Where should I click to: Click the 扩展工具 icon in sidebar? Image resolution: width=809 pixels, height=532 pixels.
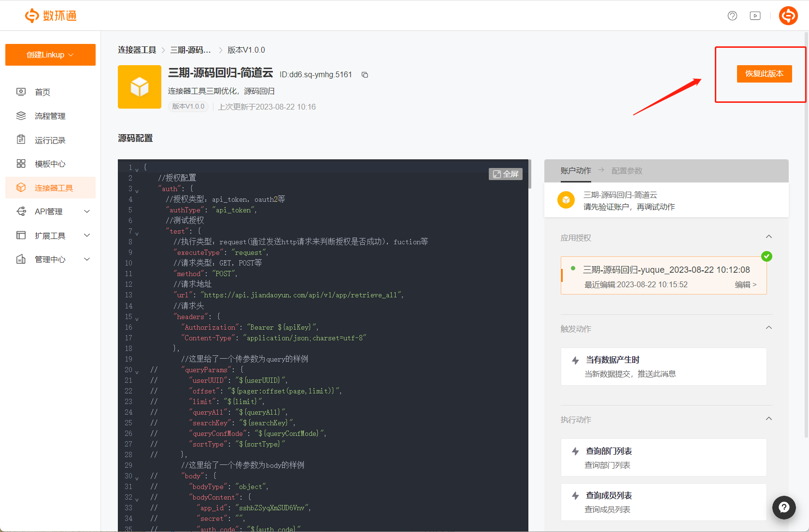(21, 235)
